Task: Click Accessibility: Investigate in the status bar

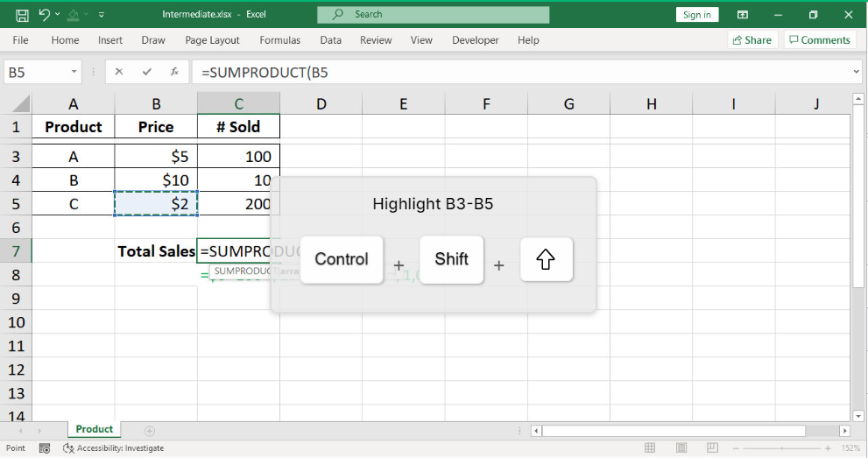Action: pos(114,448)
